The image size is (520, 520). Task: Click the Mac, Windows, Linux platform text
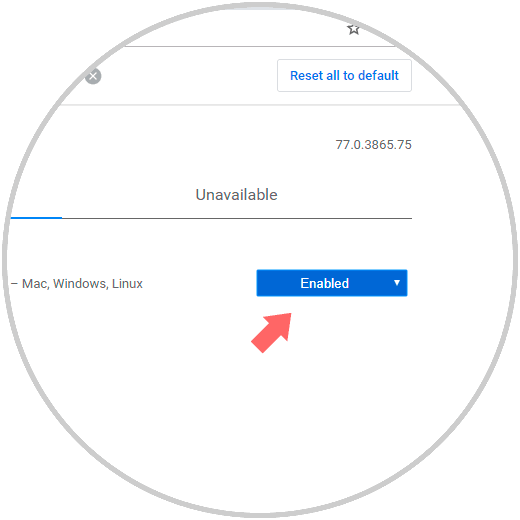tap(82, 284)
